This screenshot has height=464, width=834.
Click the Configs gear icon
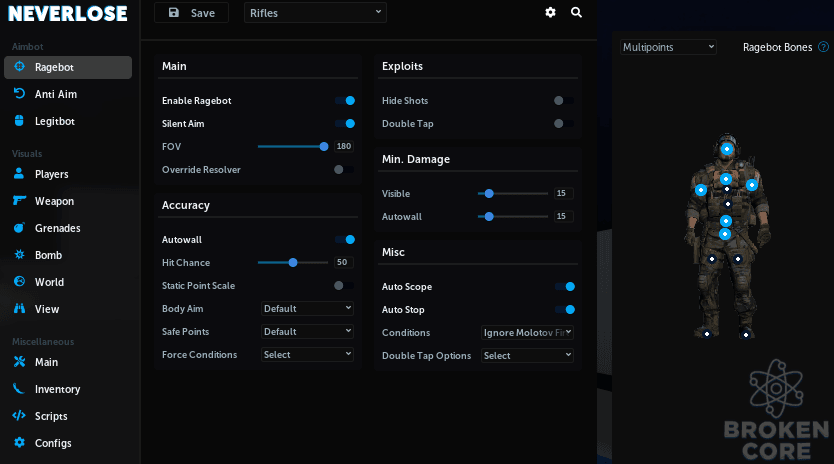coord(19,443)
